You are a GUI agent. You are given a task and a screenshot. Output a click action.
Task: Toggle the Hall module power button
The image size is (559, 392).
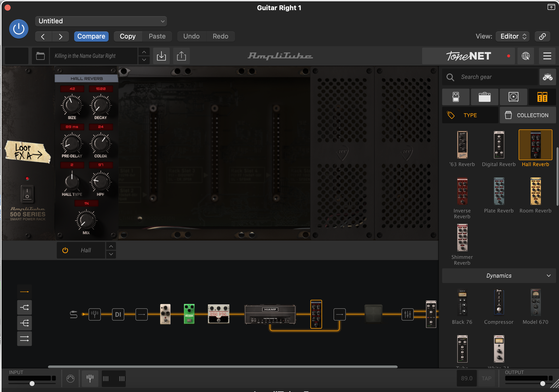(x=65, y=250)
